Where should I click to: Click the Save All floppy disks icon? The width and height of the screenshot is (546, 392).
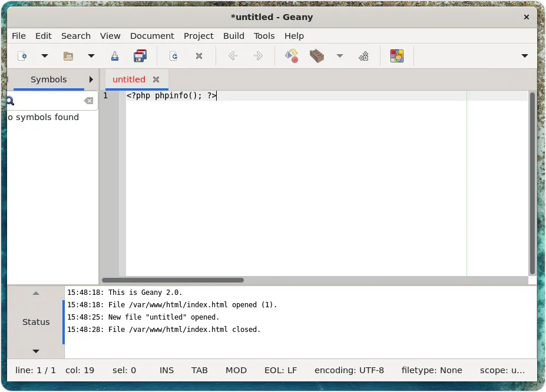coord(140,56)
